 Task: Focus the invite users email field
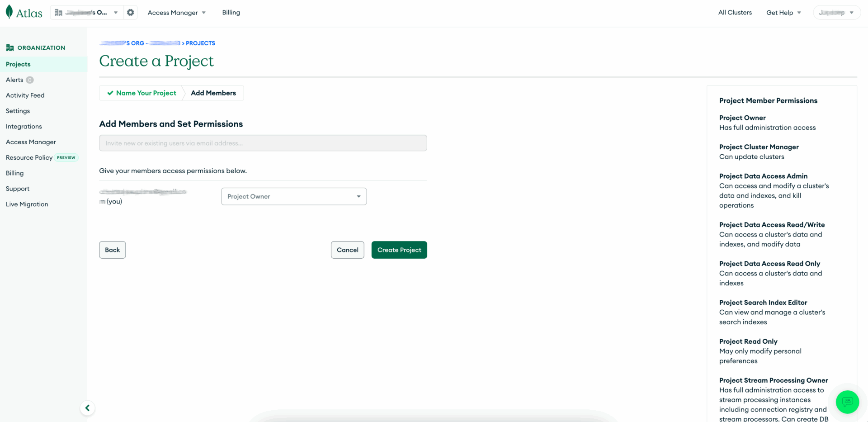pyautogui.click(x=263, y=143)
